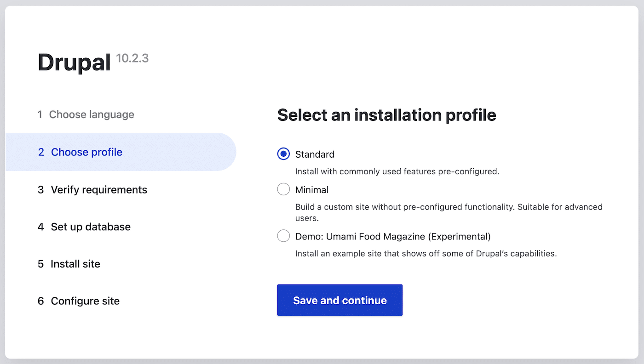Click Save and continue

click(339, 300)
